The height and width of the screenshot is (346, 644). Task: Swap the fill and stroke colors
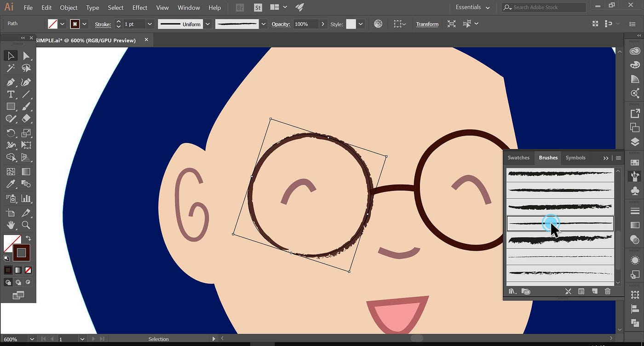[28, 238]
